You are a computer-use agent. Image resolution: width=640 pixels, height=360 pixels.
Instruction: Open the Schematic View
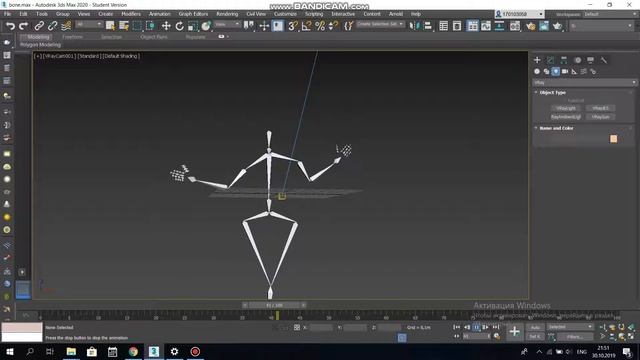(499, 26)
